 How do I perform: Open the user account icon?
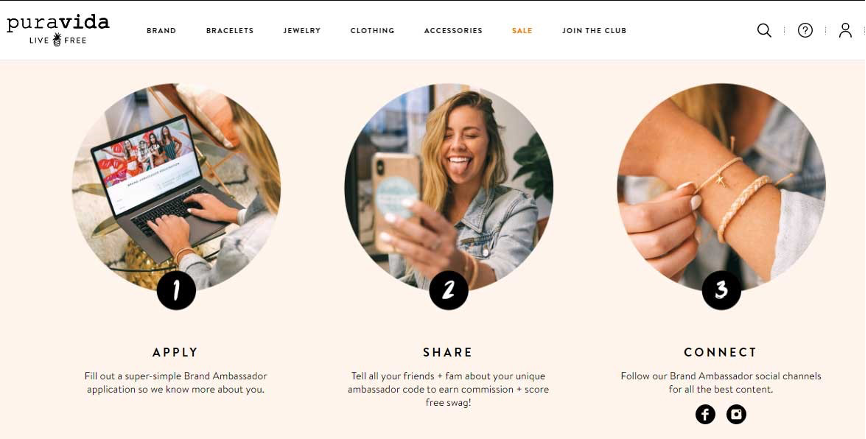[845, 30]
